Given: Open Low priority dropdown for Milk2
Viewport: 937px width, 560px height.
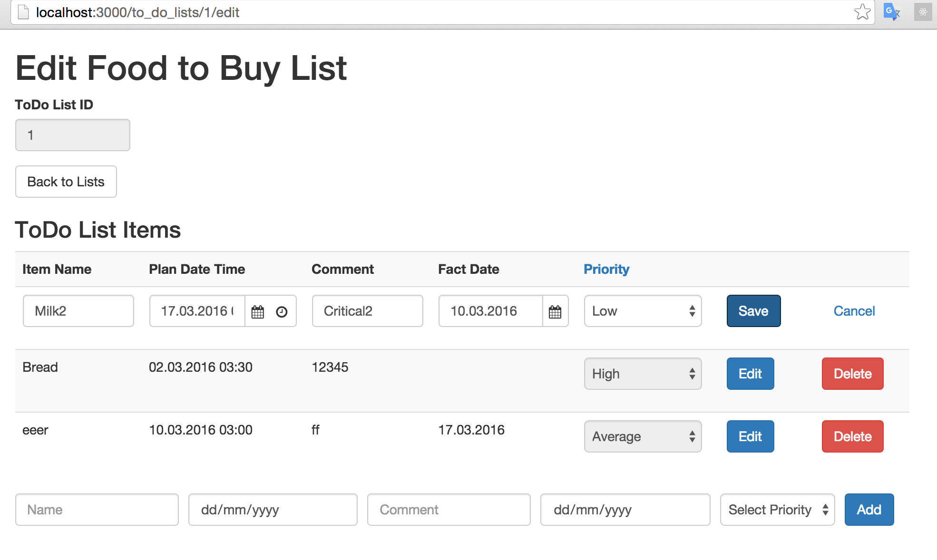Looking at the screenshot, I should 642,311.
